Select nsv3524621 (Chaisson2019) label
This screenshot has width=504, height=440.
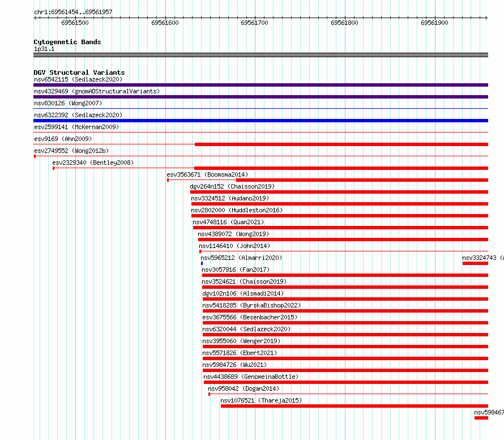coord(244,281)
